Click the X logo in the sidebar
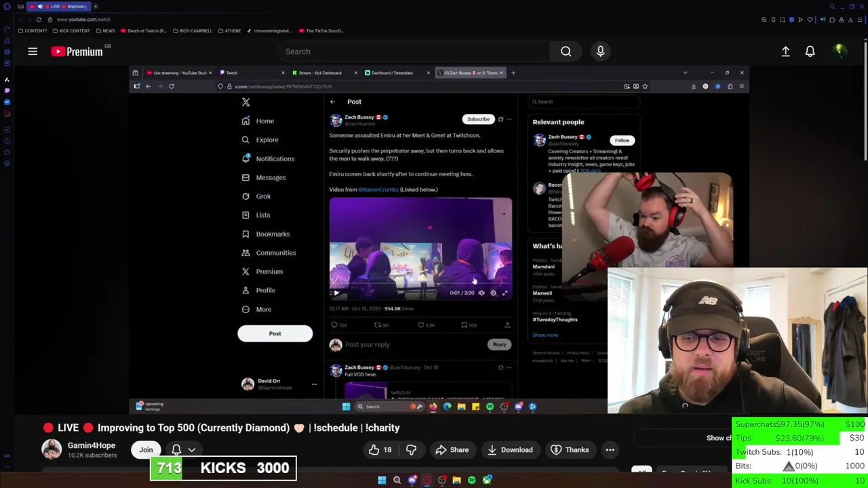Viewport: 868px width, 488px height. (x=245, y=102)
